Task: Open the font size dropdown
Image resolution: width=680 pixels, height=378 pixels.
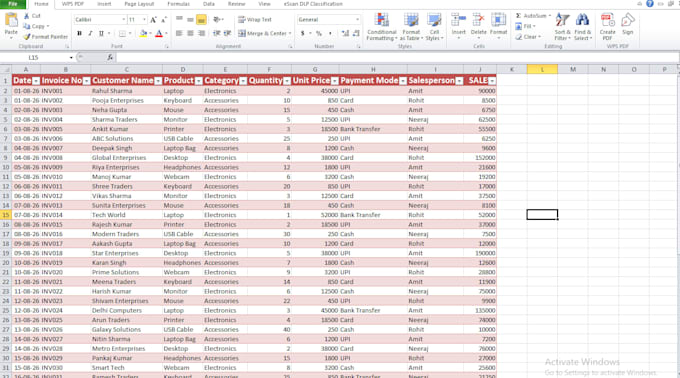Action: click(x=144, y=20)
